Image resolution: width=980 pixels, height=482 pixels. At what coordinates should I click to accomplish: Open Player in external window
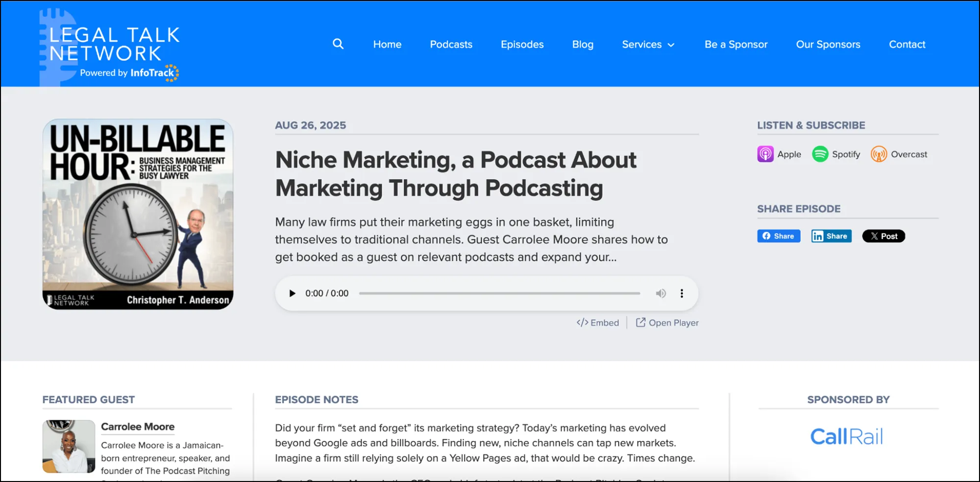(x=667, y=322)
